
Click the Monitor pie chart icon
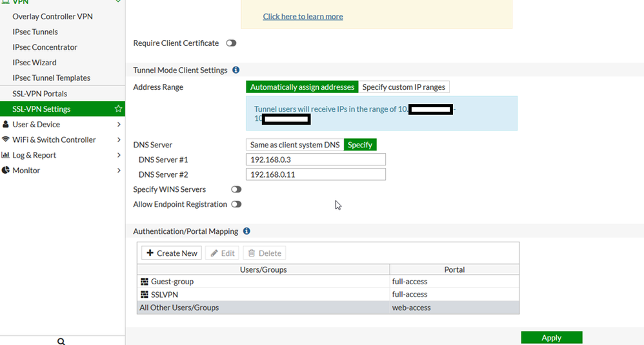[x=5, y=170]
